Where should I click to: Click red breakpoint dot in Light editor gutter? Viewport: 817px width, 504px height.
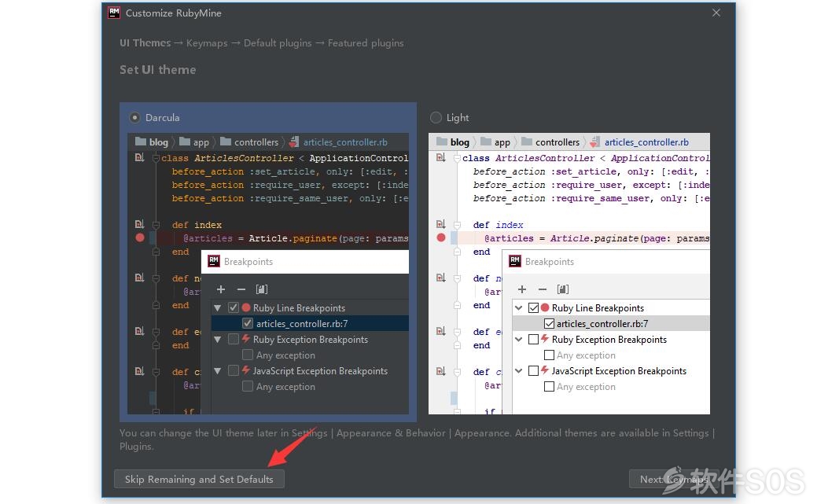pos(441,237)
